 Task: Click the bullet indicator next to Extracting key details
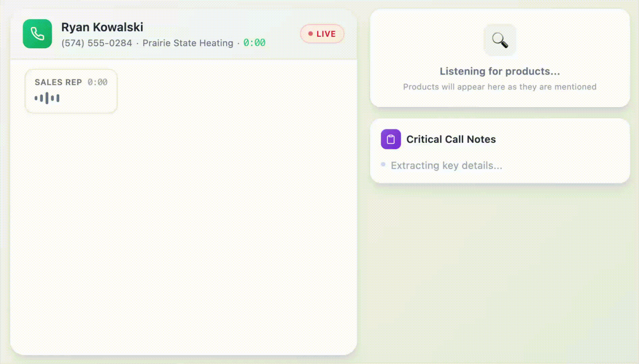pos(383,164)
